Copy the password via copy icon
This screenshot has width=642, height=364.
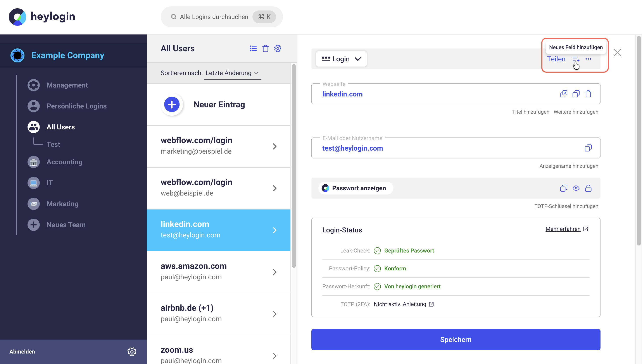pyautogui.click(x=563, y=188)
